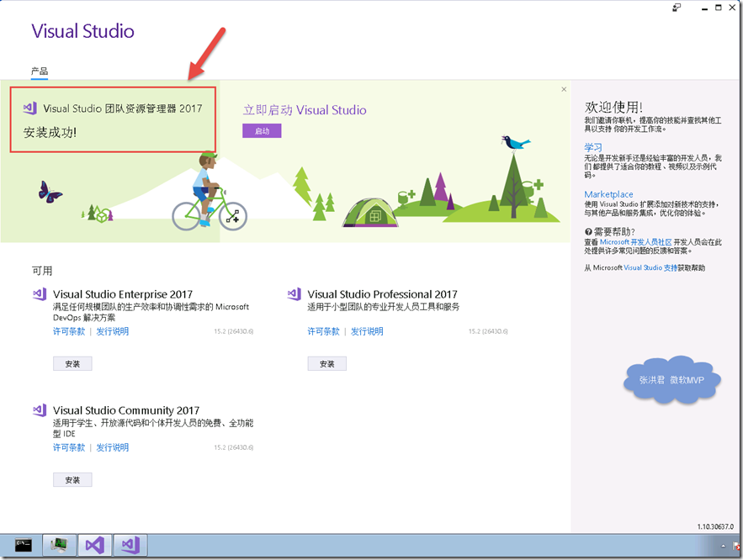Open Professional 发行说明 release notes link

[x=367, y=331]
